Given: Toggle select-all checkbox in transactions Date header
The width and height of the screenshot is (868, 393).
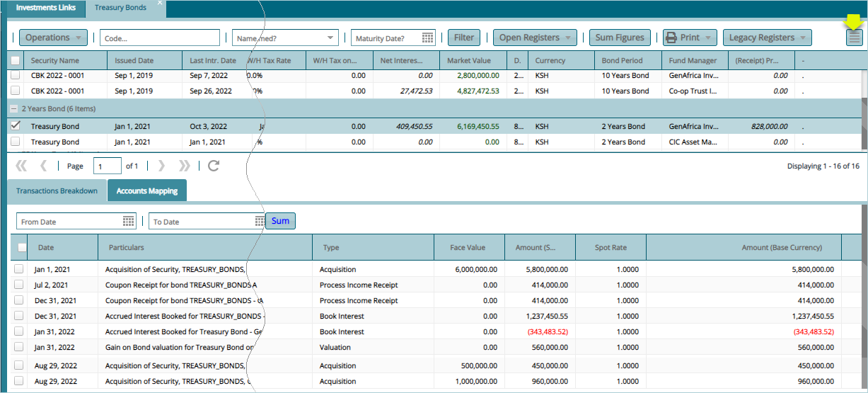Looking at the screenshot, I should coord(22,248).
